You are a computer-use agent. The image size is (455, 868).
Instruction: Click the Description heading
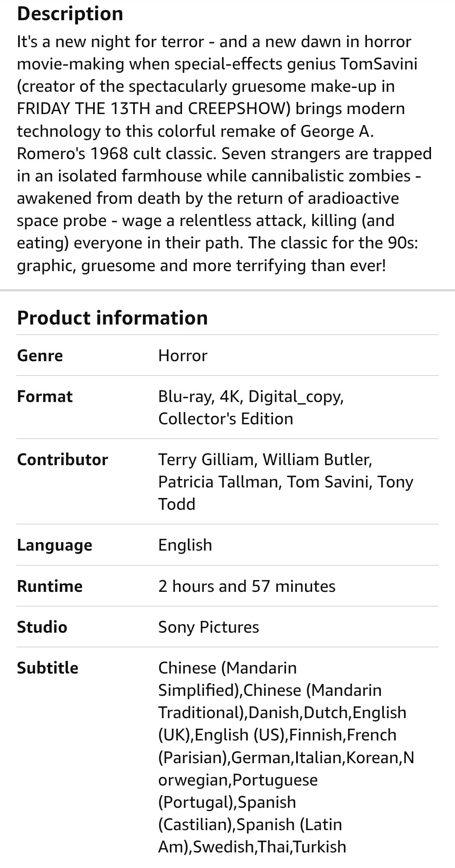[70, 14]
